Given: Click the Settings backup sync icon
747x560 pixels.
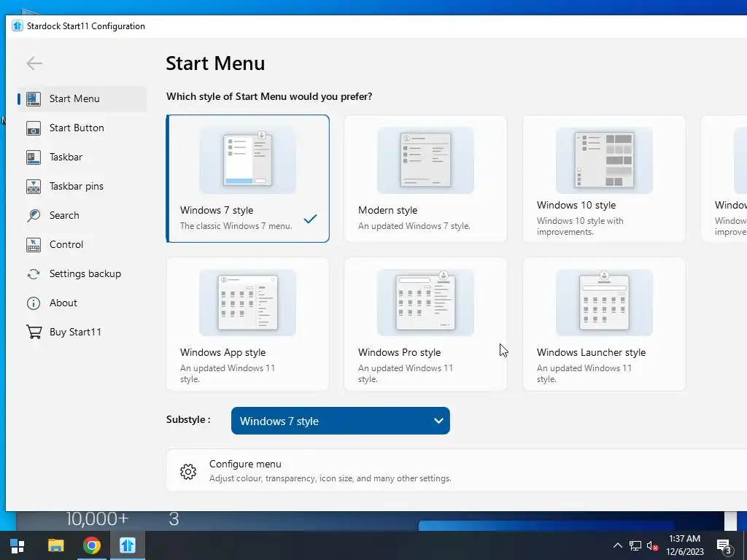Looking at the screenshot, I should tap(34, 274).
